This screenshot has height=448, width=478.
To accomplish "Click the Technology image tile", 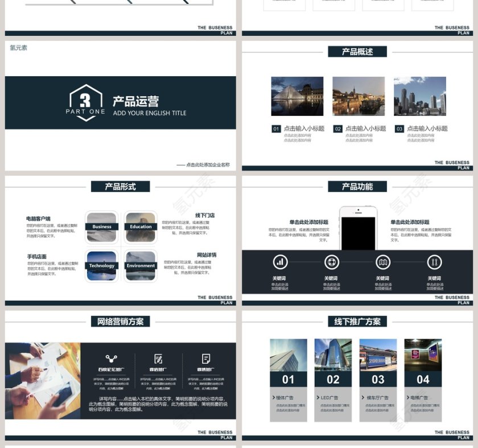I will pyautogui.click(x=102, y=266).
